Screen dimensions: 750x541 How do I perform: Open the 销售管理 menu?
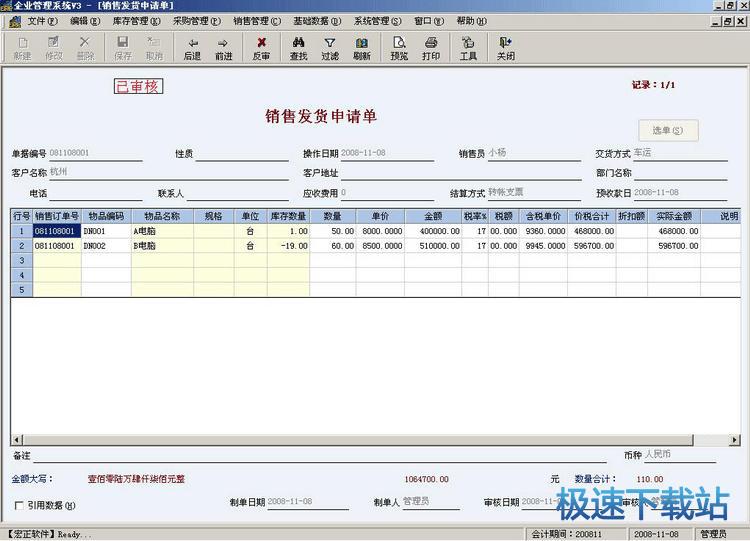coord(257,21)
